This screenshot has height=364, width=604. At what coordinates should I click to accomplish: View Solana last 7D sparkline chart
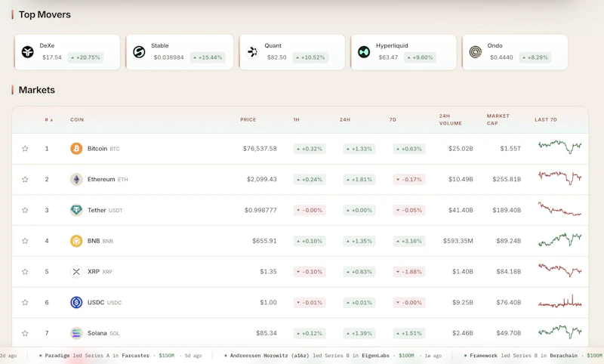click(x=559, y=332)
